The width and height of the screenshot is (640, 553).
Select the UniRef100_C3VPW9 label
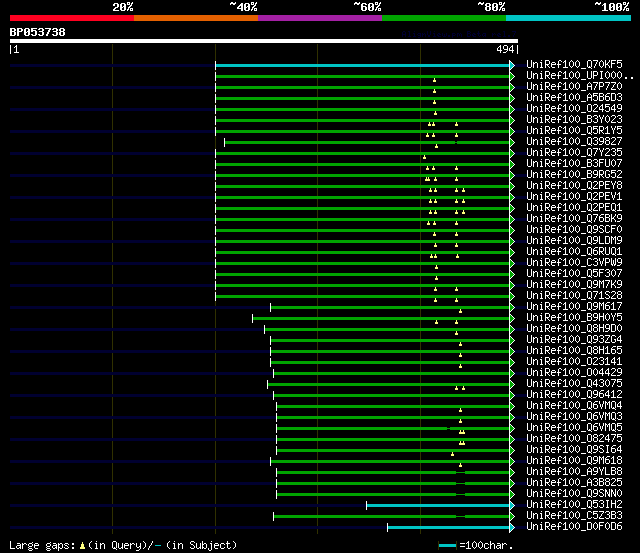click(574, 263)
